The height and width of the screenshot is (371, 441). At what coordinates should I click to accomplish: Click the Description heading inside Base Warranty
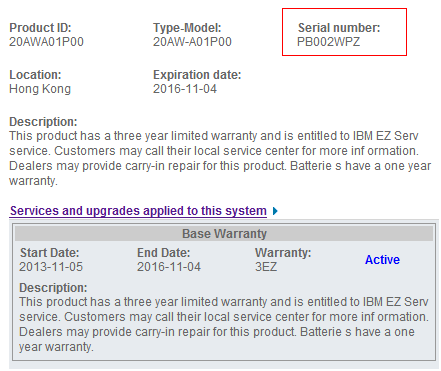53,287
